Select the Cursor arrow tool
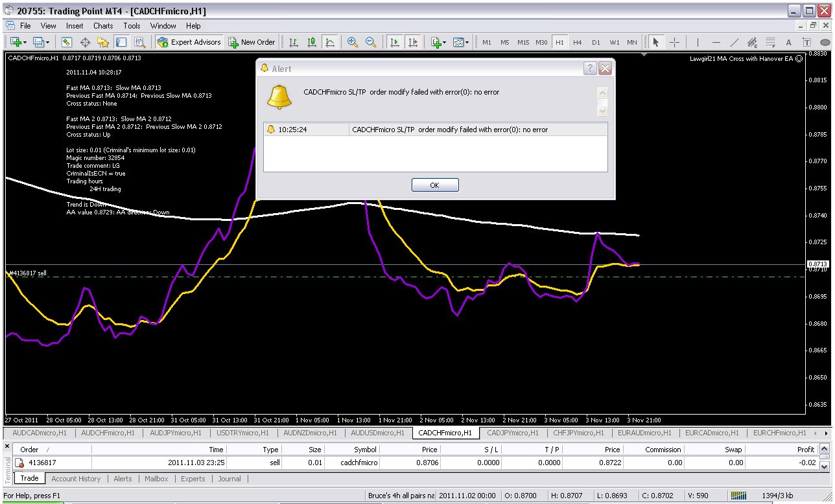 [x=655, y=42]
